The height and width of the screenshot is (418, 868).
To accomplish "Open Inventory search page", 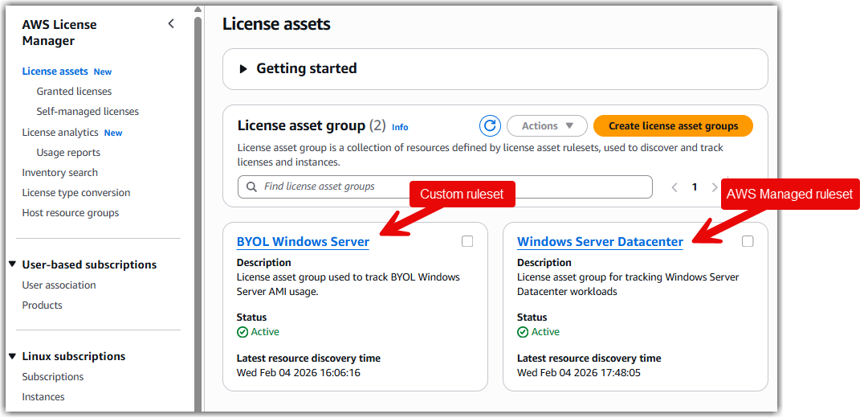I will [59, 172].
